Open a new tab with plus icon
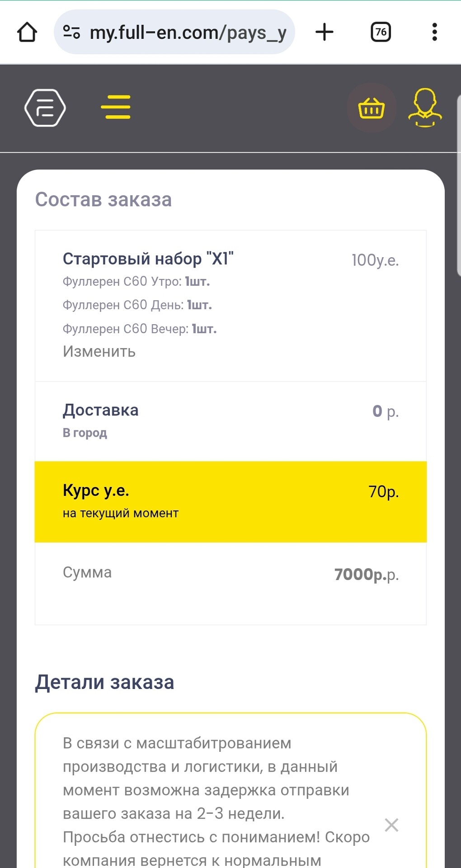 [x=324, y=32]
